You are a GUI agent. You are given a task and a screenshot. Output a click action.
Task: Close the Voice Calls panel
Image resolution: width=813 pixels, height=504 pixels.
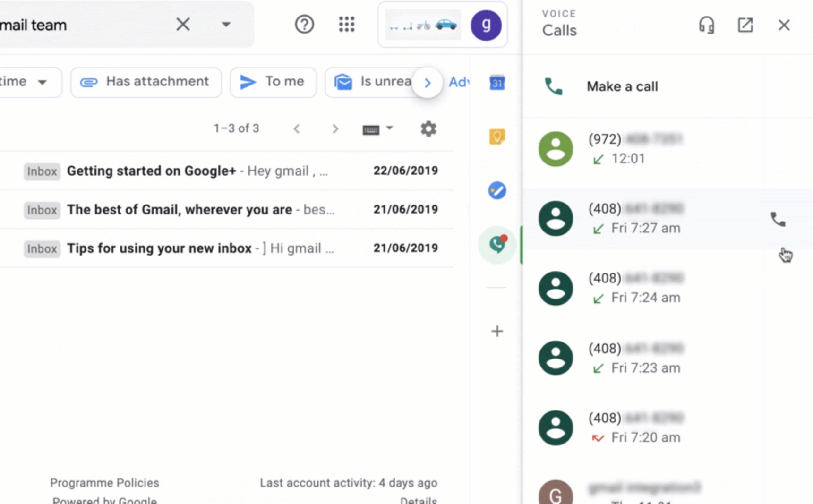784,25
